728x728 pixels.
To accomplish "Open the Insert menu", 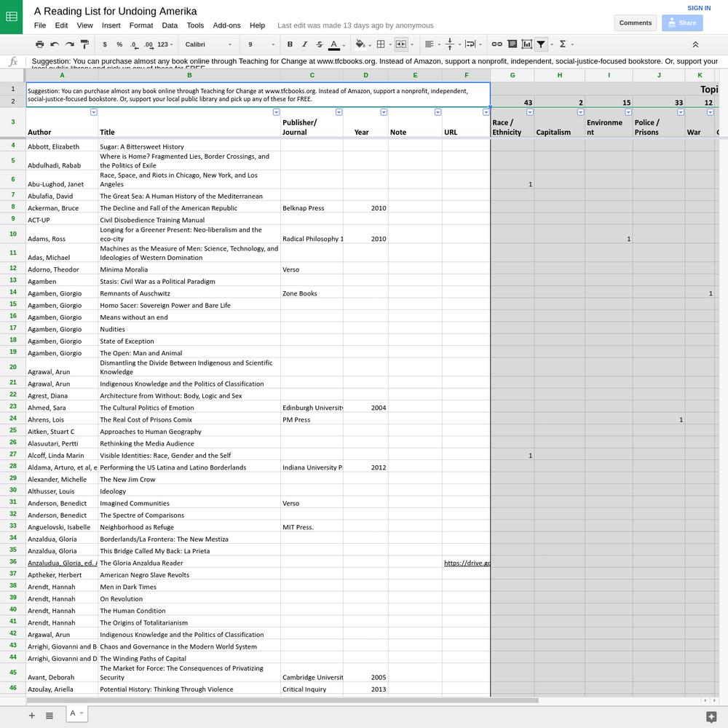I will (x=111, y=25).
